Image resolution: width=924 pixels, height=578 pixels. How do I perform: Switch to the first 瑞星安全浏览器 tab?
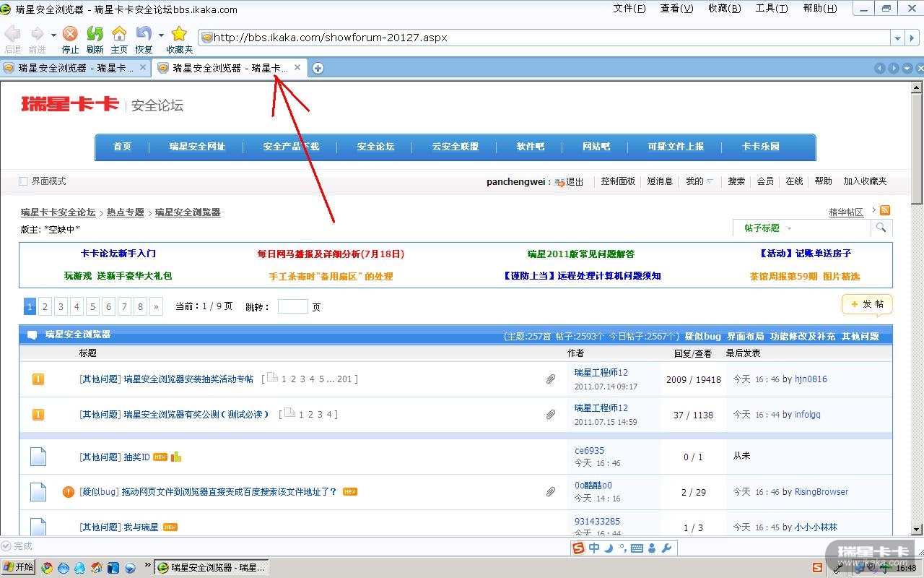point(76,68)
